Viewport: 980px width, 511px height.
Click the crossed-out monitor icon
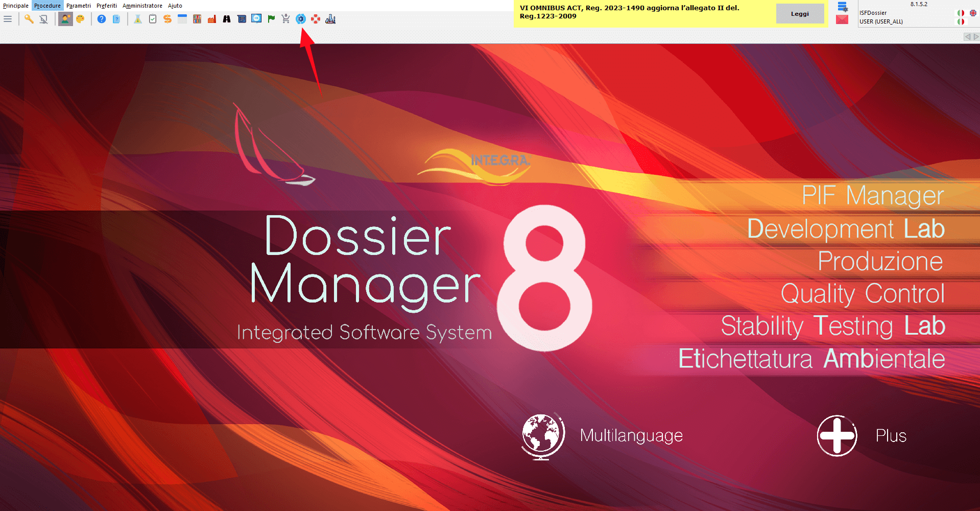44,19
